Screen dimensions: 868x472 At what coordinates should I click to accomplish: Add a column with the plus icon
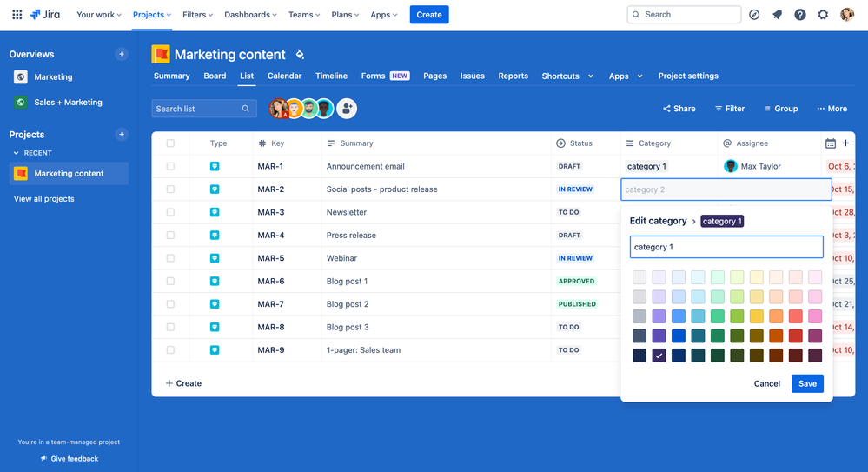[x=845, y=143]
